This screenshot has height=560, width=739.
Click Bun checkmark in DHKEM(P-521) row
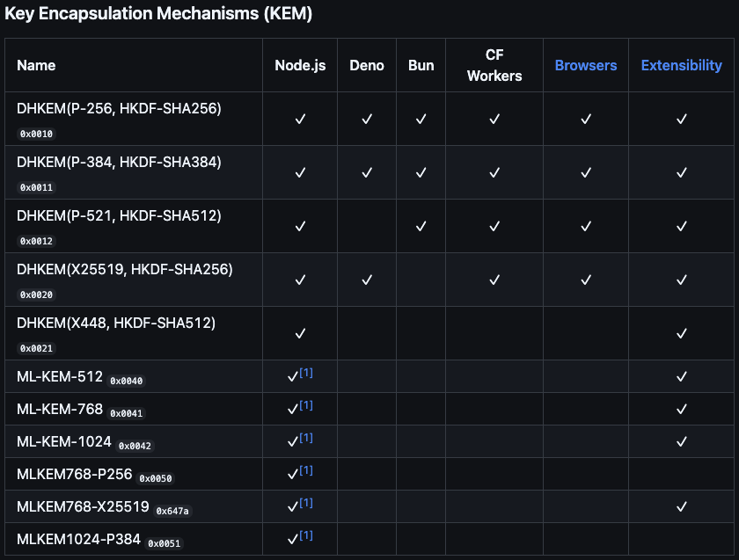click(421, 227)
